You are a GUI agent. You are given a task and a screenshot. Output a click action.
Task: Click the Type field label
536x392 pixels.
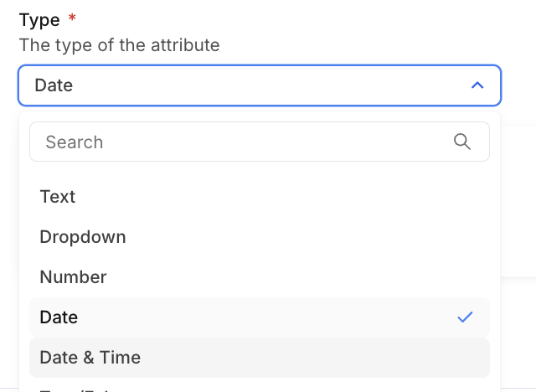(39, 20)
